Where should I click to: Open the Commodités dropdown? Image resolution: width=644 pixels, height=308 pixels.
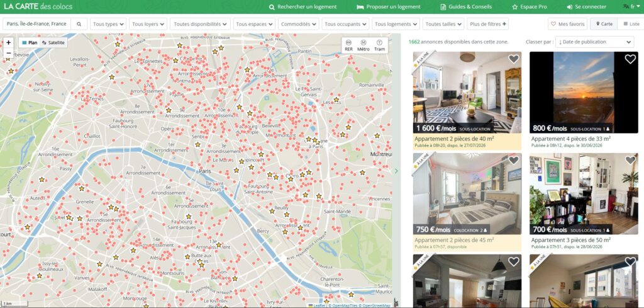(299, 24)
